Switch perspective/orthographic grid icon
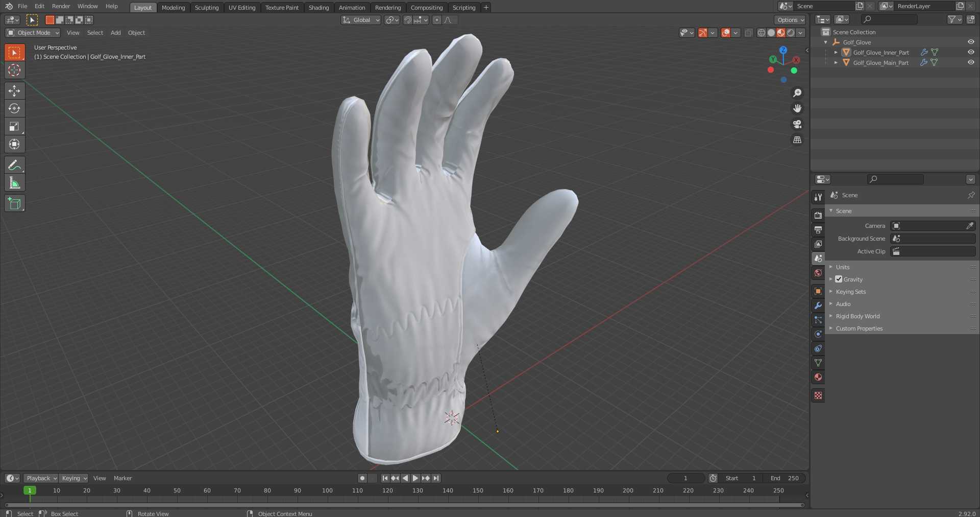This screenshot has height=517, width=980. tap(797, 139)
